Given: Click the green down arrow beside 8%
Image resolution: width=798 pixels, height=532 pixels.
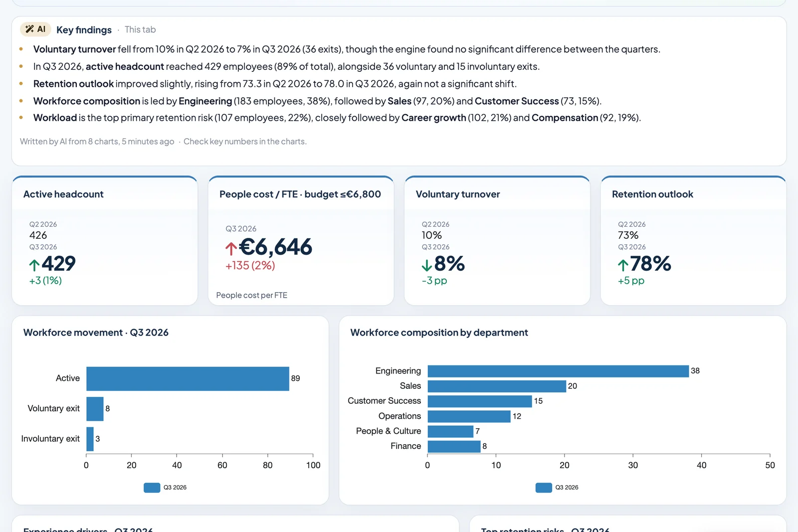Looking at the screenshot, I should coord(427,265).
